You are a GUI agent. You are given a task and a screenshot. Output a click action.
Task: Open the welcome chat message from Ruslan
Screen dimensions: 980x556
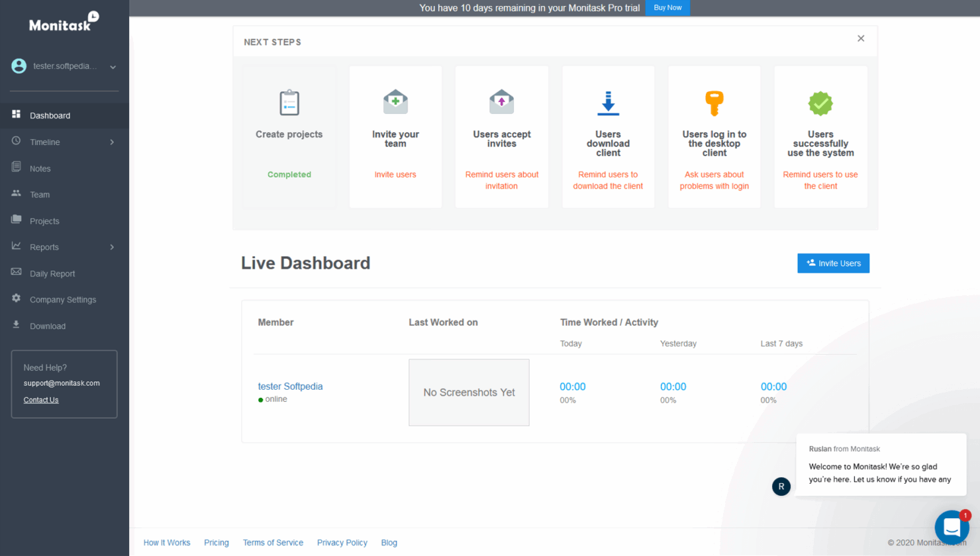tap(881, 465)
